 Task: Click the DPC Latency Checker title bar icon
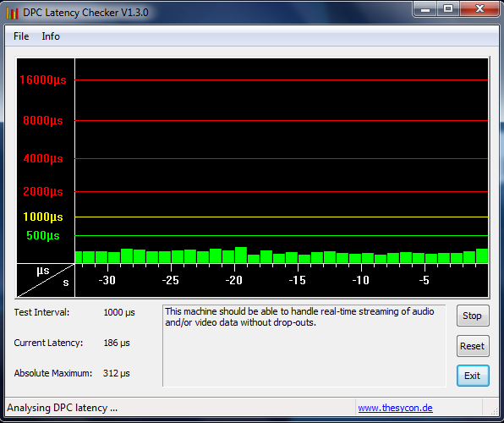12,14
